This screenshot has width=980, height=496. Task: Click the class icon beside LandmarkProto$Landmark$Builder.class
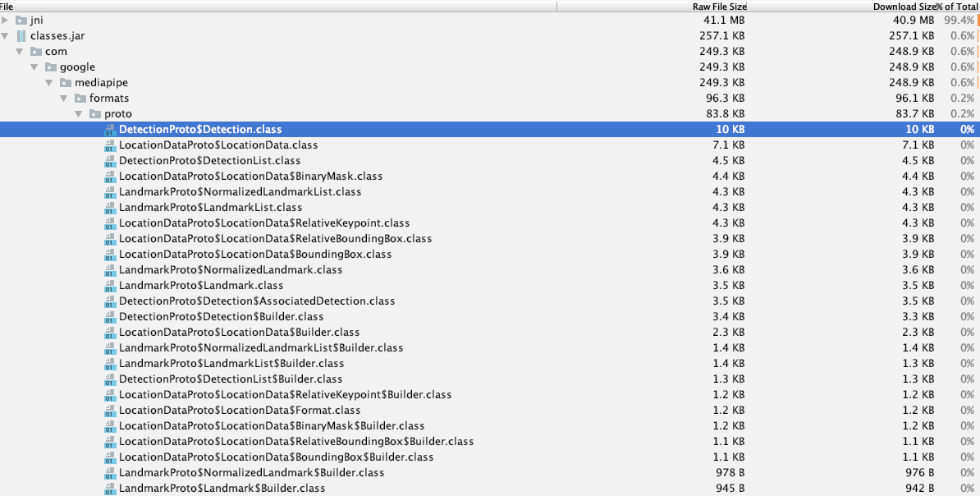(109, 488)
